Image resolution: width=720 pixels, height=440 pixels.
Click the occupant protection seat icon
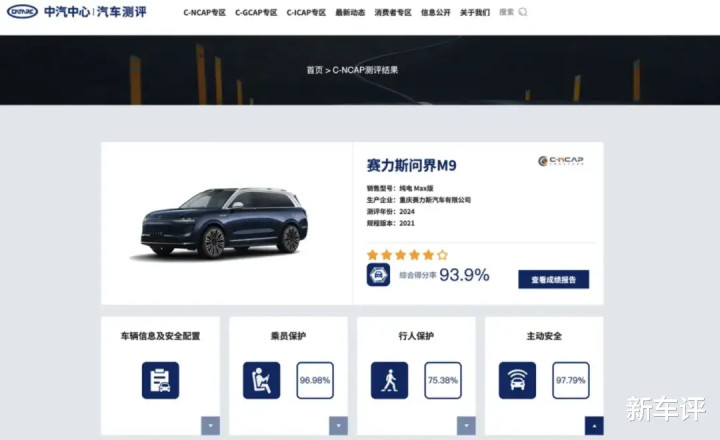pyautogui.click(x=261, y=380)
